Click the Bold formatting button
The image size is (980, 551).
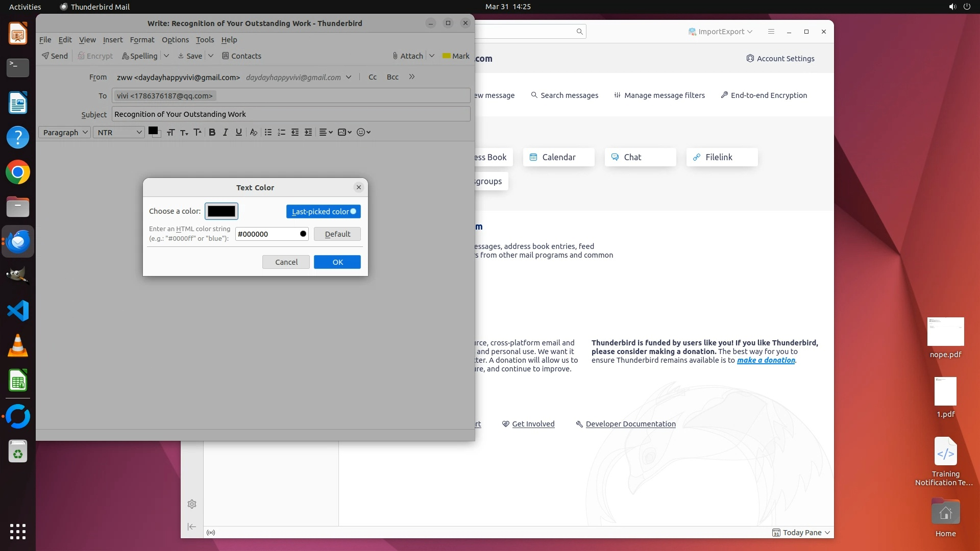click(212, 132)
